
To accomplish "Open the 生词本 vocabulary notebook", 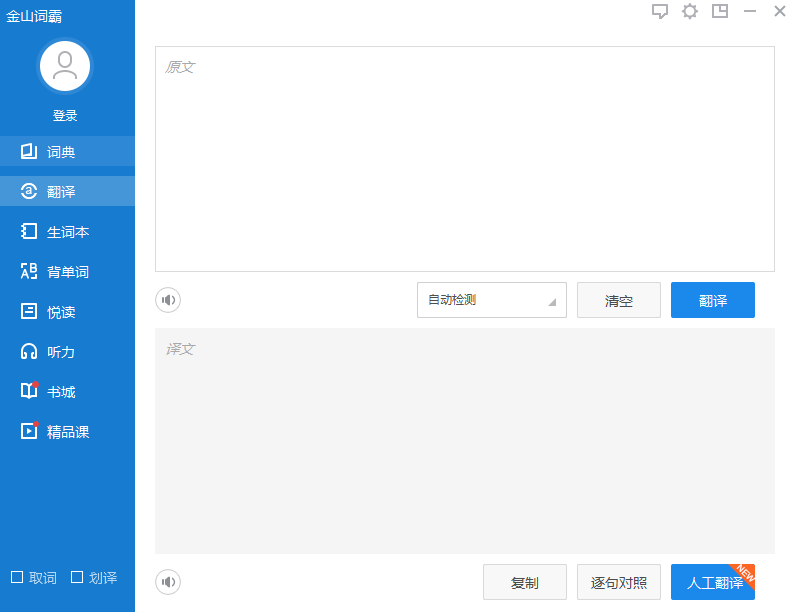I will 67,232.
